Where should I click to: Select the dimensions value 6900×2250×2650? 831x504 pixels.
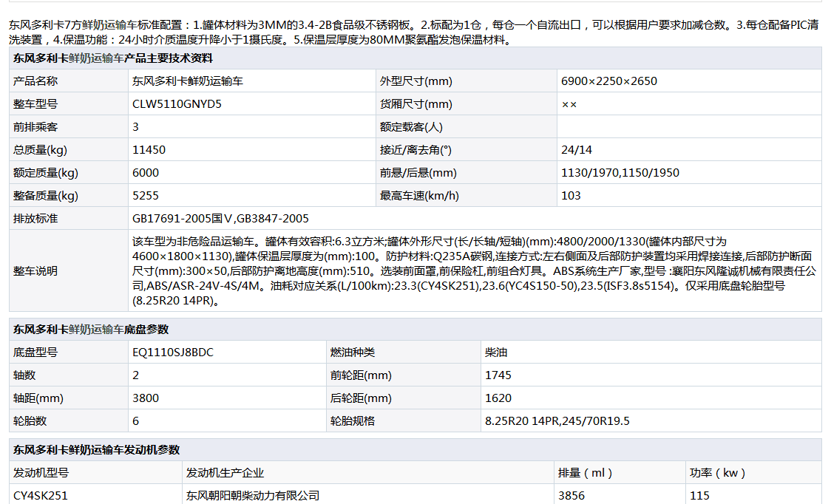609,81
